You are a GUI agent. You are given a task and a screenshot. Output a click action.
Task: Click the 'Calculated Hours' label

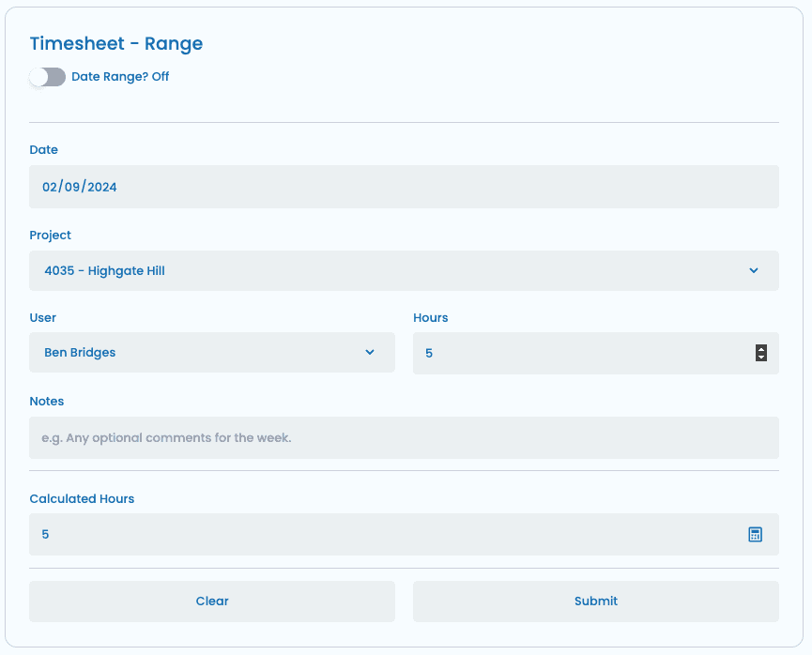(82, 498)
